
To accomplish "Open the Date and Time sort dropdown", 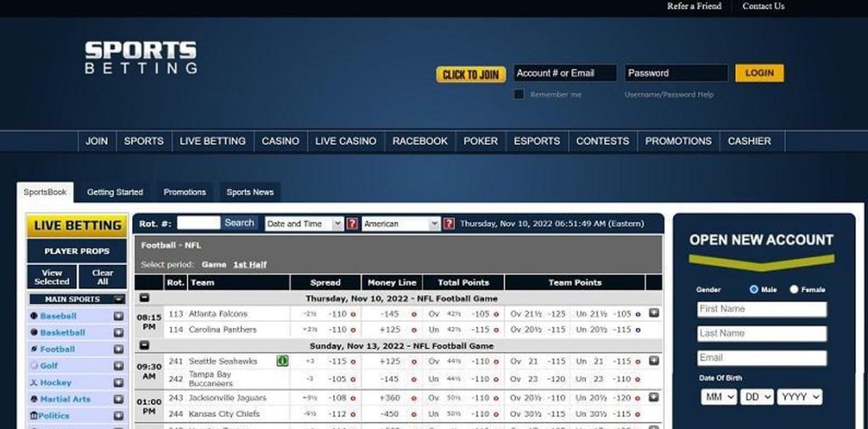I will tap(304, 224).
